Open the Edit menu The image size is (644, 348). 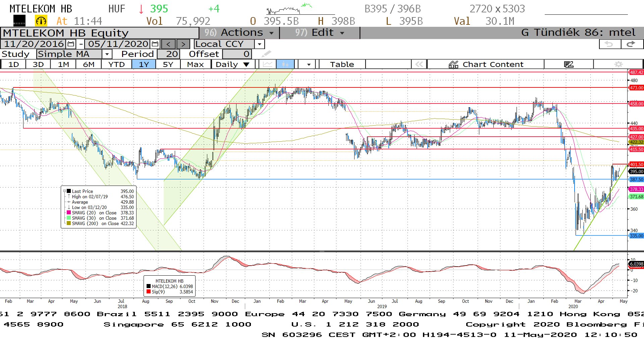point(320,32)
